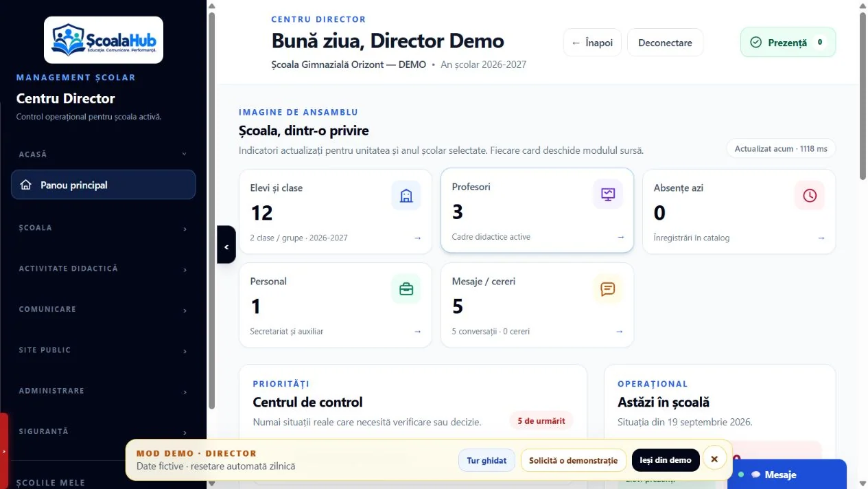Click the arrow on Mesaje / cereri card
Viewport: 868px width, 489px height.
point(619,331)
